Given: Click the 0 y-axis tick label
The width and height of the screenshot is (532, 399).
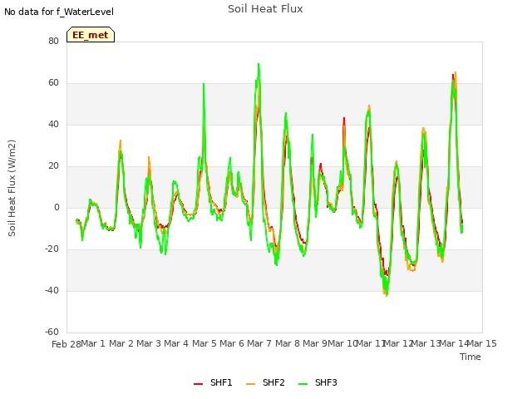Looking at the screenshot, I should coord(57,207).
